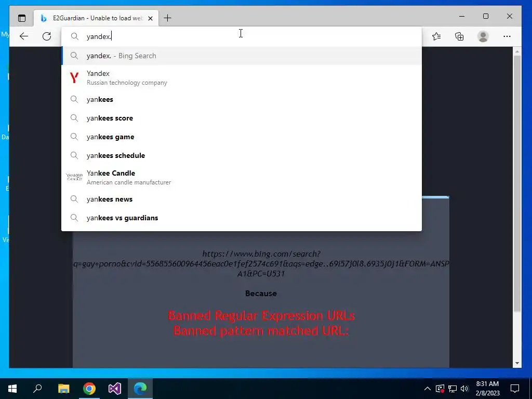
Task: Choose the 'yankees' suggestion
Action: coord(242,99)
